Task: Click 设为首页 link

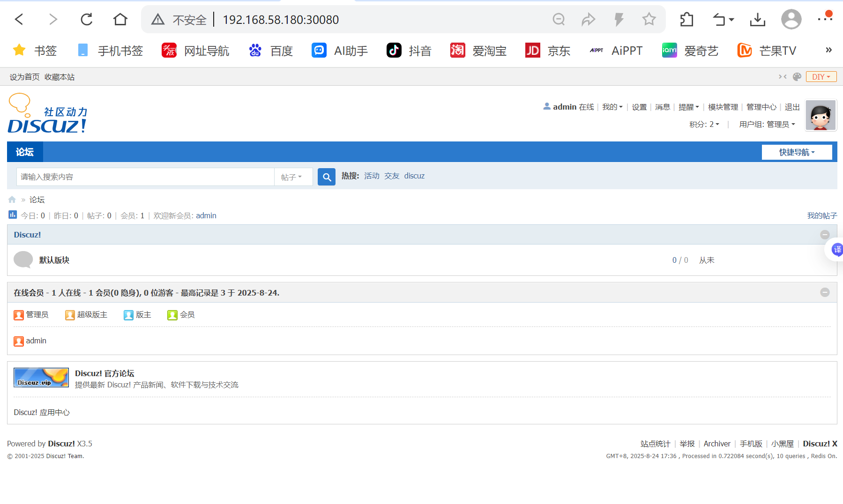Action: pyautogui.click(x=24, y=77)
